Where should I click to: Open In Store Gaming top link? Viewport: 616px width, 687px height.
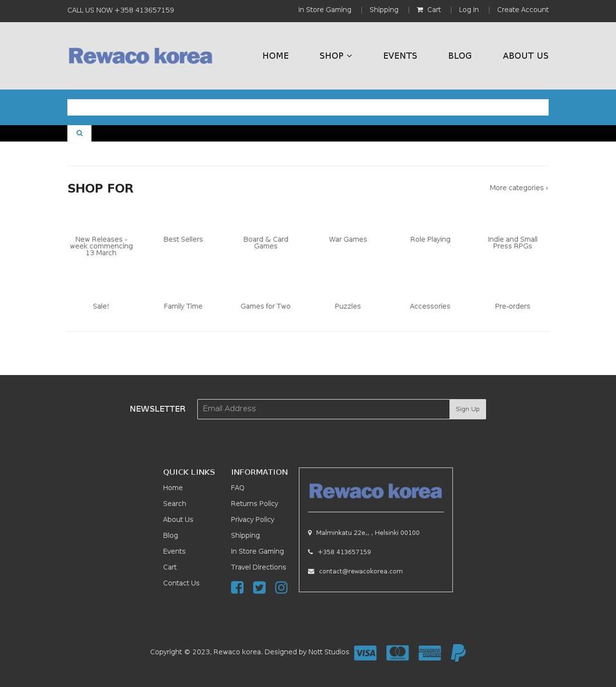(x=325, y=10)
